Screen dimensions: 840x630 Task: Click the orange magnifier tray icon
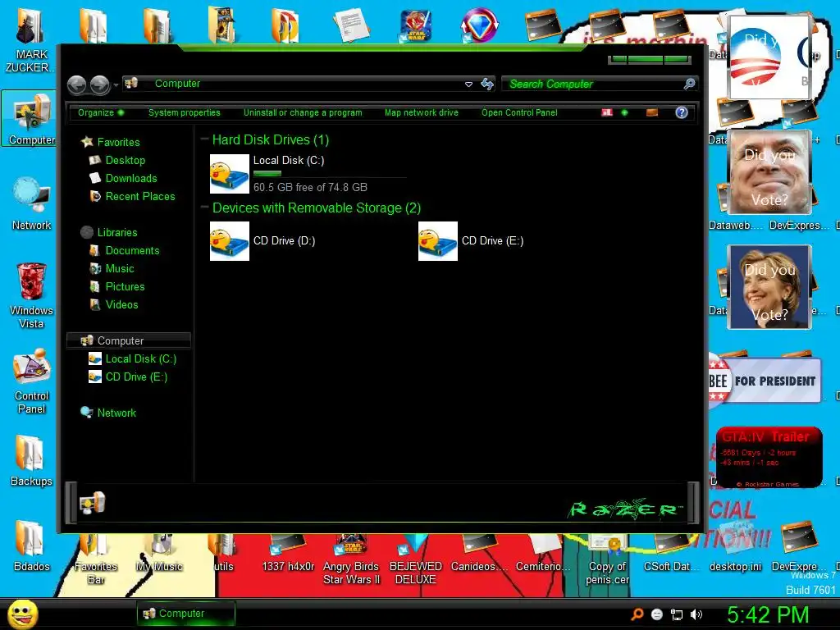pyautogui.click(x=637, y=614)
